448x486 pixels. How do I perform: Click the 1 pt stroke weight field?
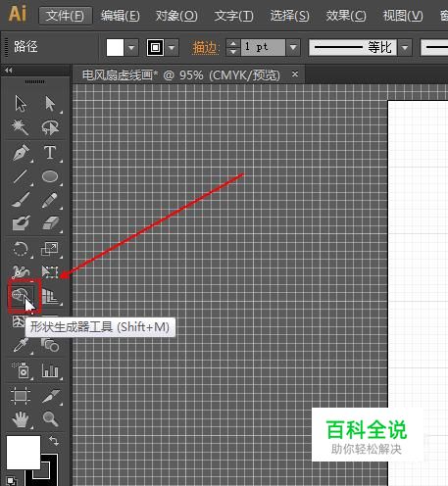[263, 48]
